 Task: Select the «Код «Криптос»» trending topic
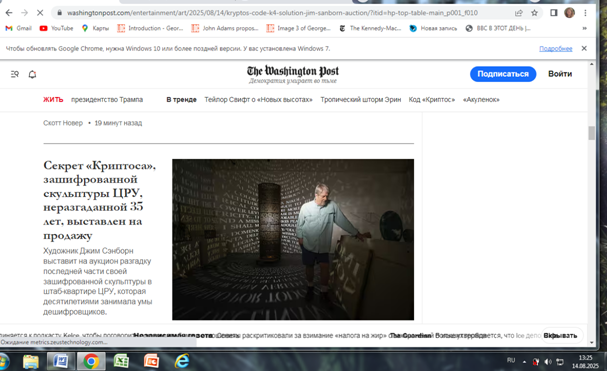[432, 99]
